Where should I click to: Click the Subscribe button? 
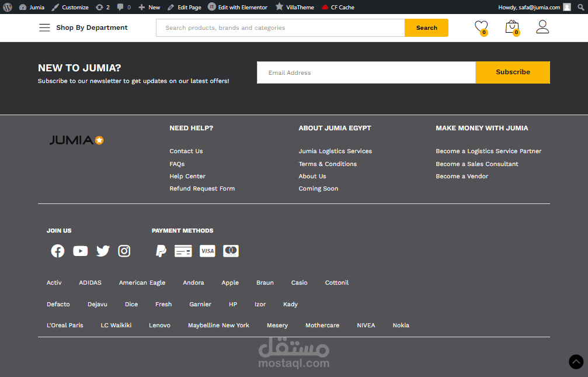513,72
